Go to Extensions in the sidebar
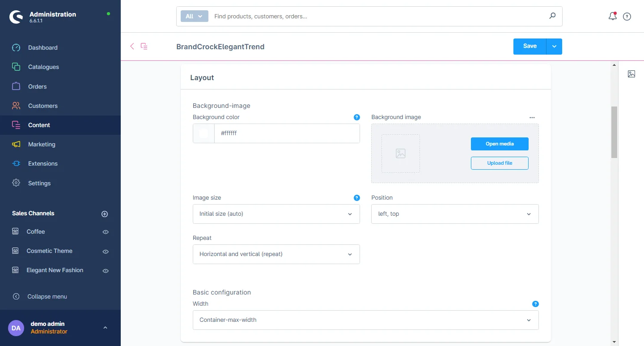The width and height of the screenshot is (644, 346). coord(42,163)
